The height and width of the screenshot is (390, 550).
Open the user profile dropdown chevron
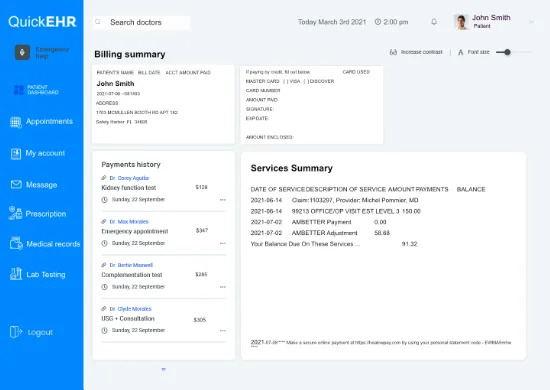coord(531,22)
